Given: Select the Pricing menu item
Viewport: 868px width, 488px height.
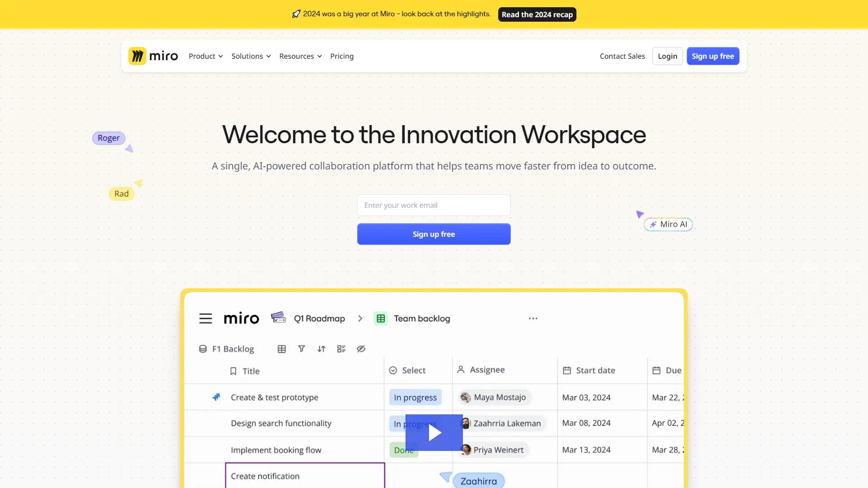Looking at the screenshot, I should coord(342,56).
